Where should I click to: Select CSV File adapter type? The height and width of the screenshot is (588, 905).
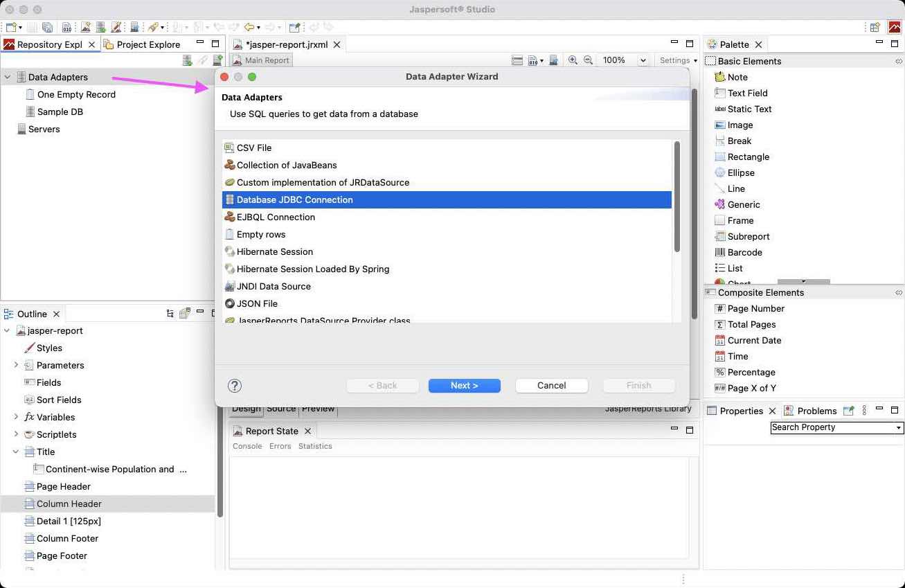(x=447, y=148)
